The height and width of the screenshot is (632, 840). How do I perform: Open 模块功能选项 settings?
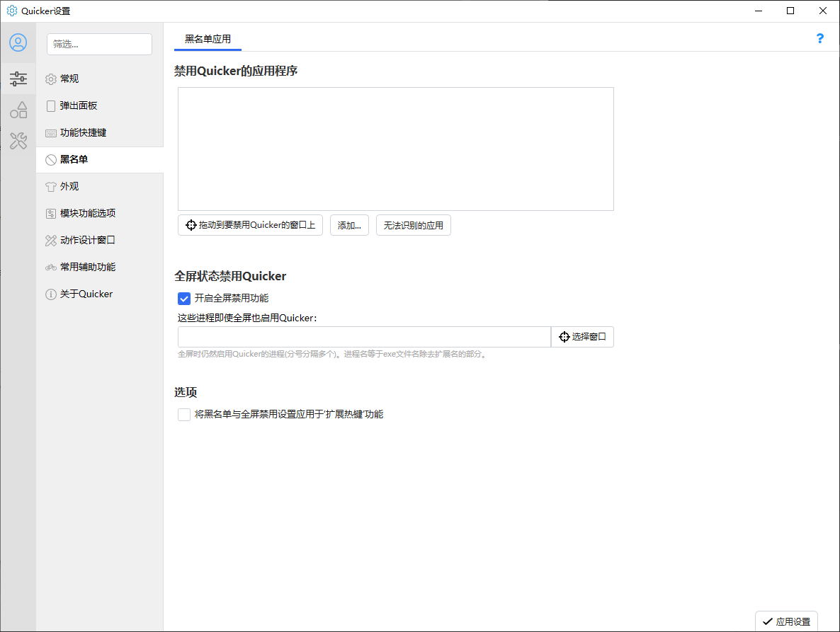(100, 214)
